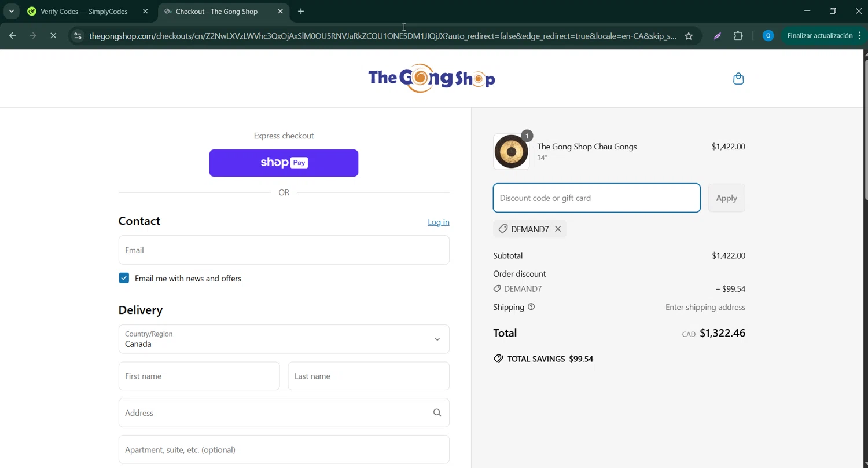Click the Log in link
The image size is (868, 468).
[439, 222]
